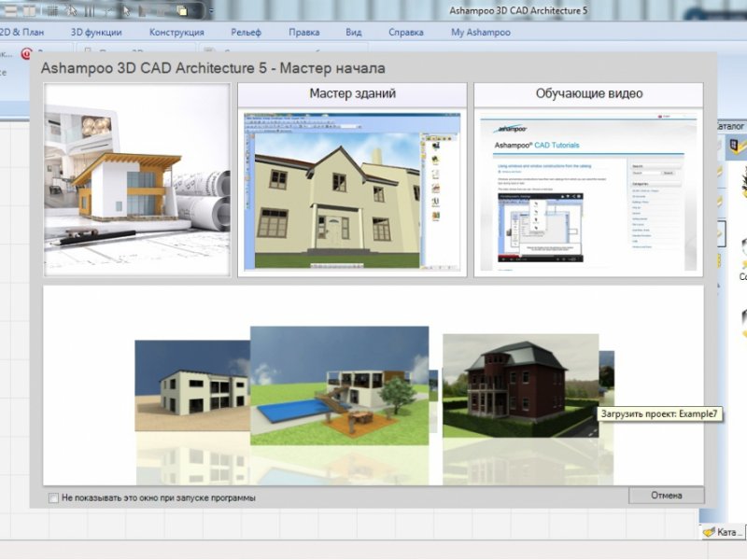The image size is (747, 560).
Task: Click the red Ashampoo logo icon in ribbon
Action: [x=26, y=54]
